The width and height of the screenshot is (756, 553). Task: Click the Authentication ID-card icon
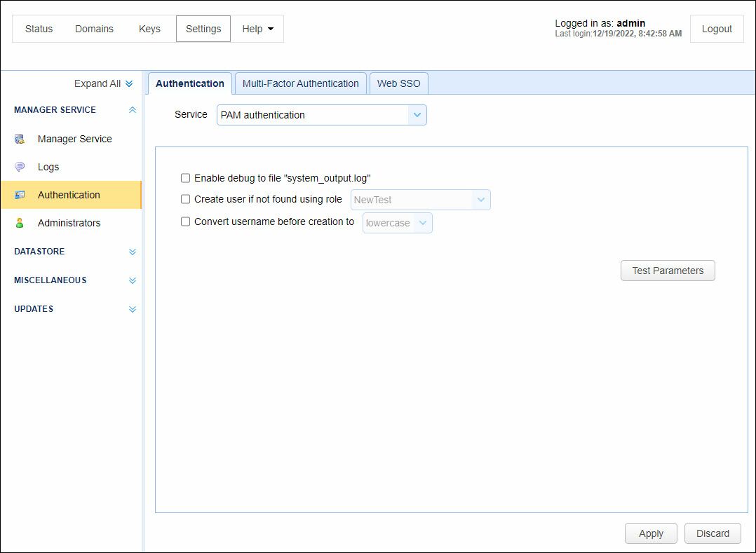pos(20,195)
